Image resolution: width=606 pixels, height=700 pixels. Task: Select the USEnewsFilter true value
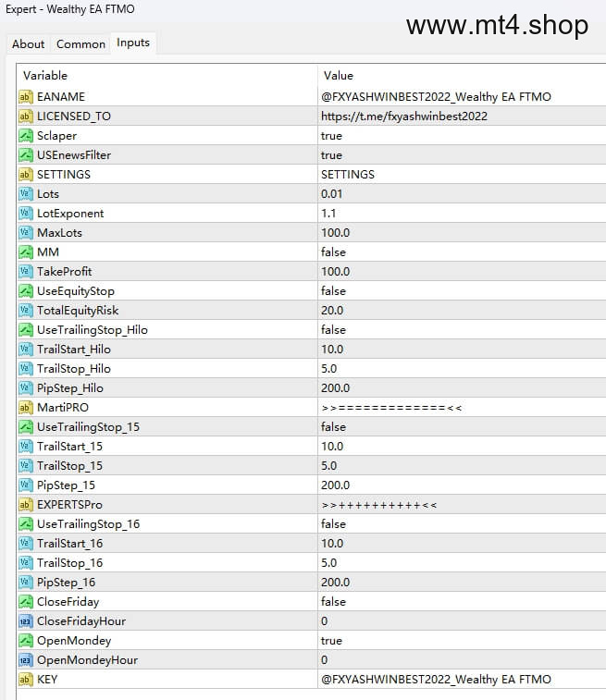[331, 155]
